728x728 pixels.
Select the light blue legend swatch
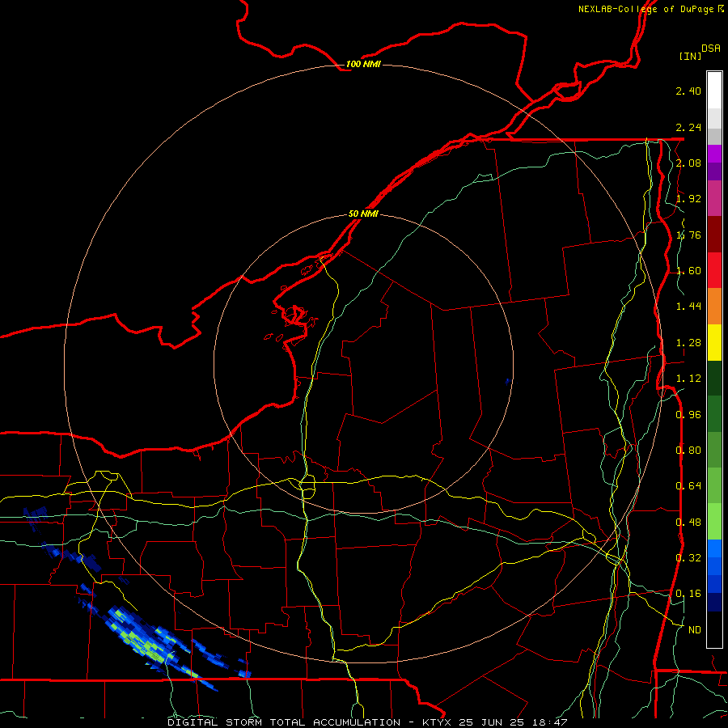(714, 548)
